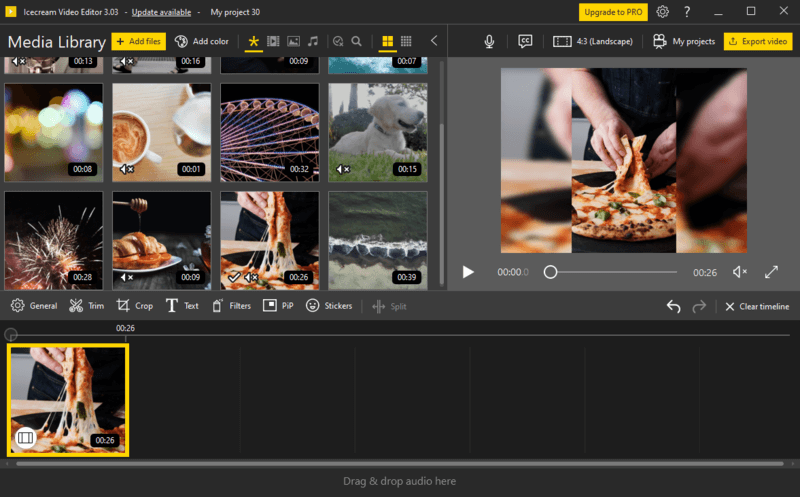Screen dimensions: 800x497
Task: Click the audio drop zone area
Action: tap(399, 481)
